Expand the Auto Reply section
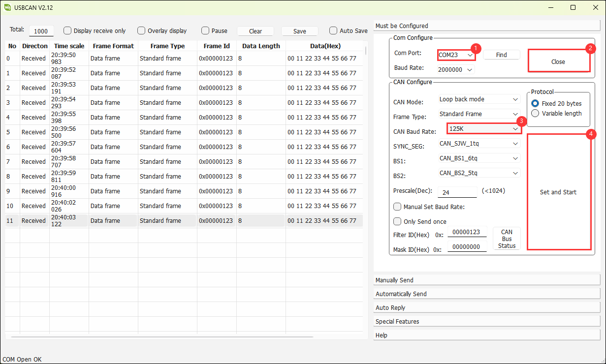The image size is (606, 364). coord(487,307)
